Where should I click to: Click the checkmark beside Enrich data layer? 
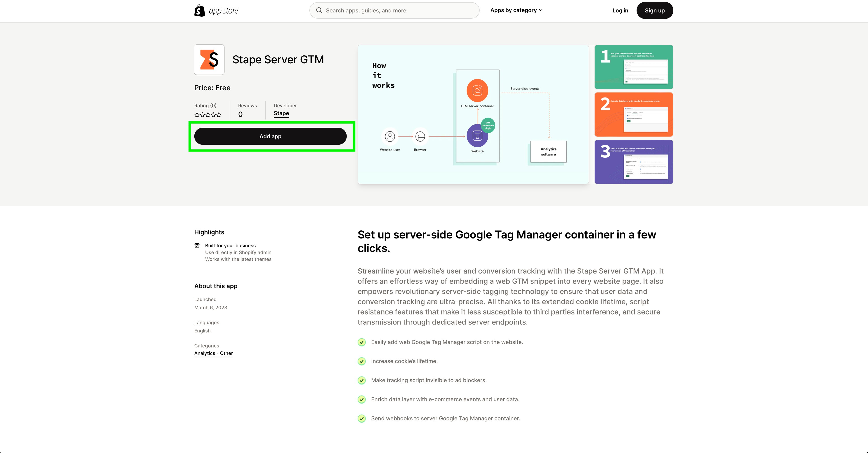point(362,399)
